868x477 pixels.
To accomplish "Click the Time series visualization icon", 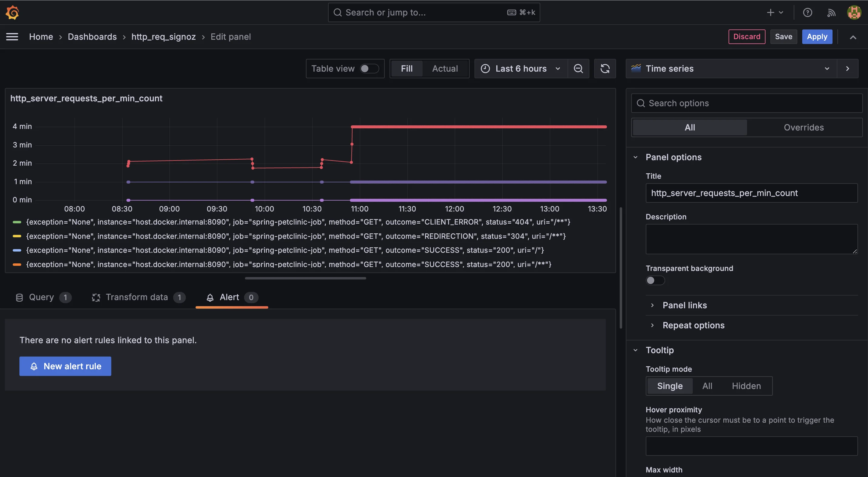I will pos(636,69).
